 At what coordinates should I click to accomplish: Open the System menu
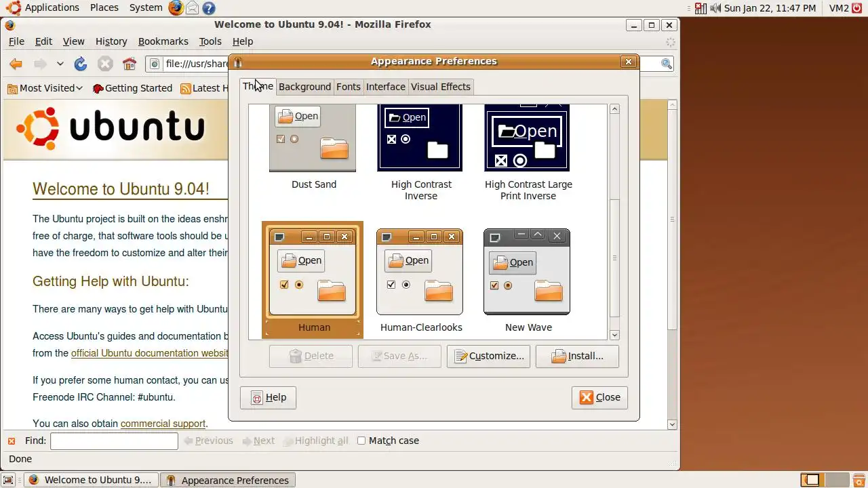pos(146,7)
